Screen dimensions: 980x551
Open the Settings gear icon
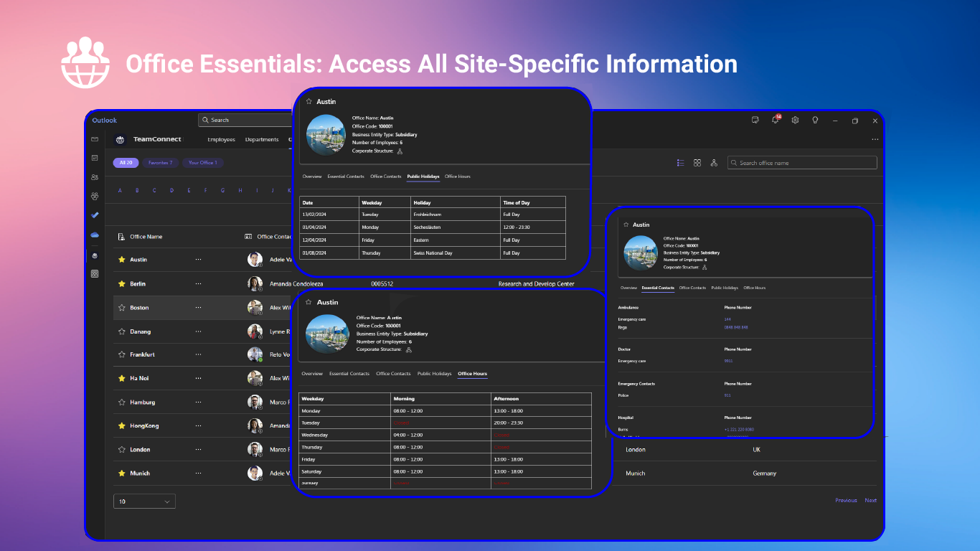click(795, 120)
